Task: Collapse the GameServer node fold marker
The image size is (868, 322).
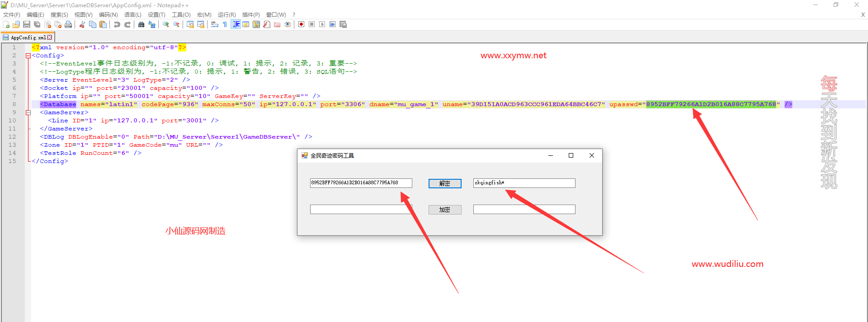Action: pos(28,112)
